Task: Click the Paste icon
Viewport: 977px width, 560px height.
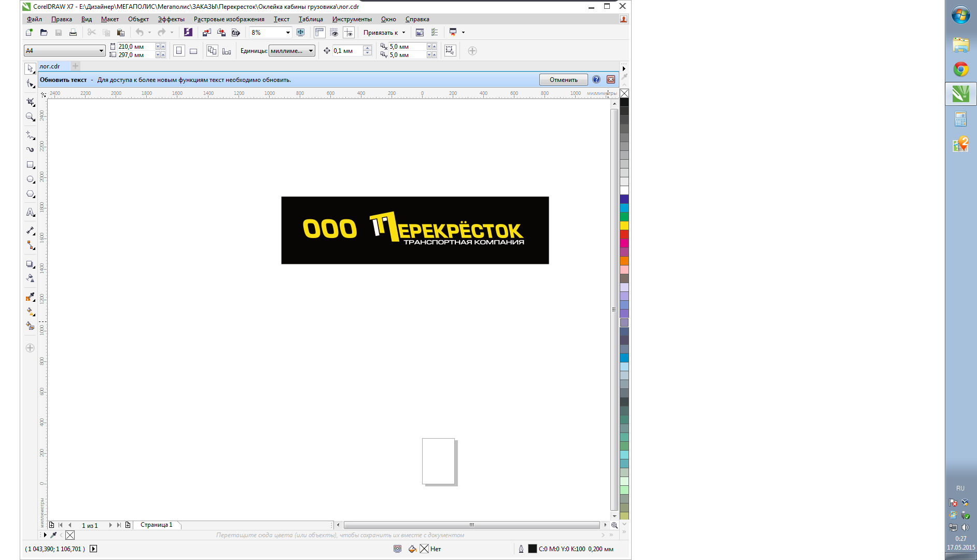Action: pyautogui.click(x=120, y=32)
